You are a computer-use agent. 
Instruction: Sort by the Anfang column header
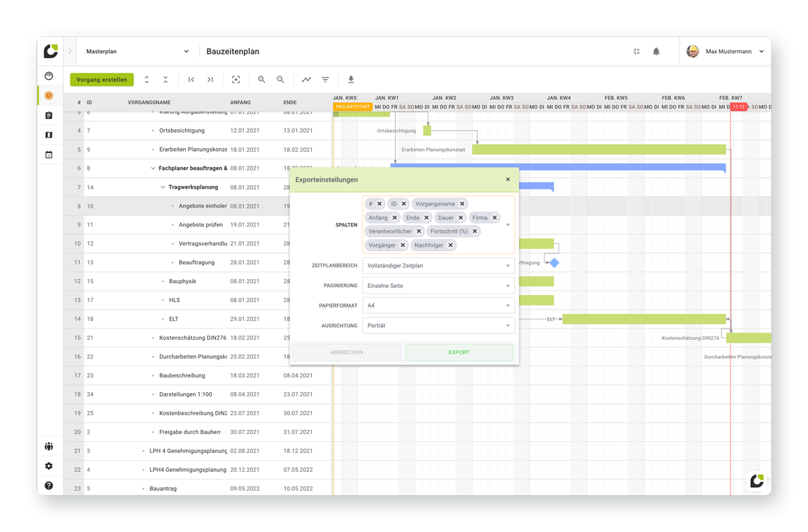tap(240, 102)
